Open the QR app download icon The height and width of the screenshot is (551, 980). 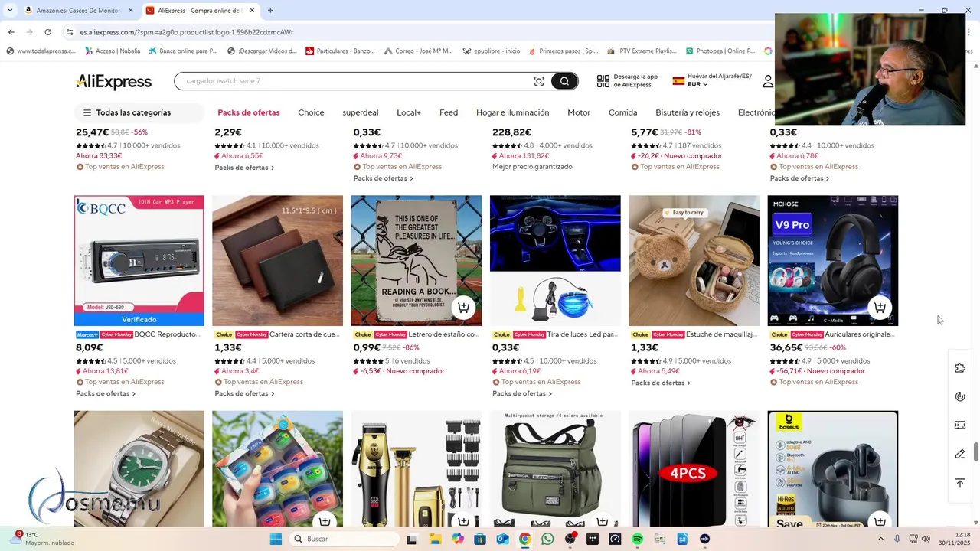coord(603,81)
